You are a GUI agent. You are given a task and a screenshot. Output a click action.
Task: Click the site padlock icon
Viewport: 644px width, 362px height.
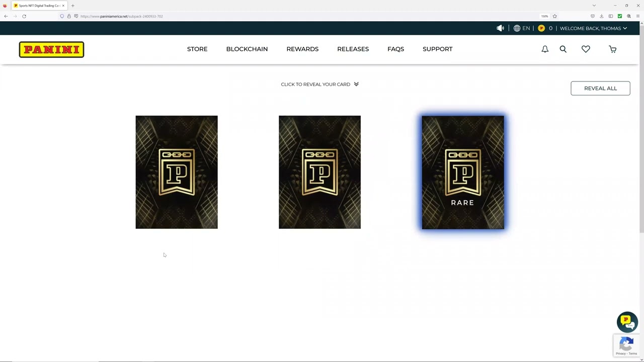pos(69,16)
